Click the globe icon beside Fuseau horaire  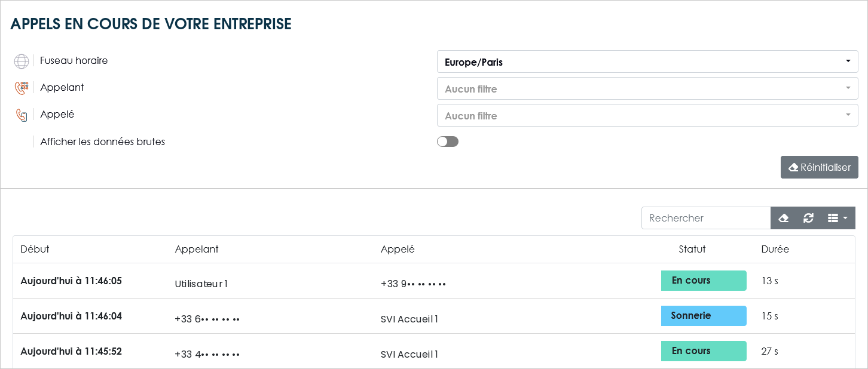pyautogui.click(x=22, y=61)
